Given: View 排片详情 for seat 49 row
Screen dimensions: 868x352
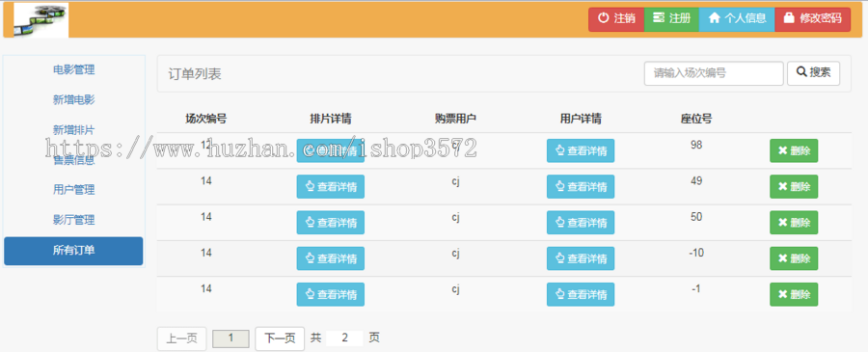Looking at the screenshot, I should 331,186.
